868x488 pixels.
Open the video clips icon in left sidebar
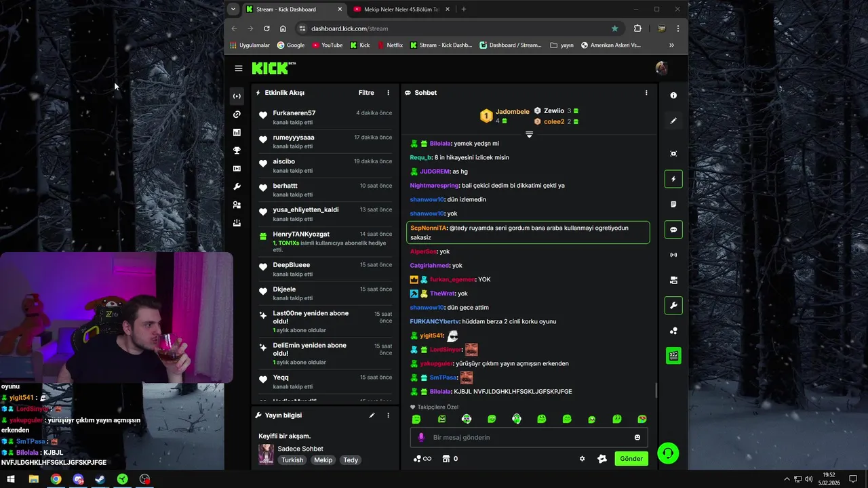237,169
